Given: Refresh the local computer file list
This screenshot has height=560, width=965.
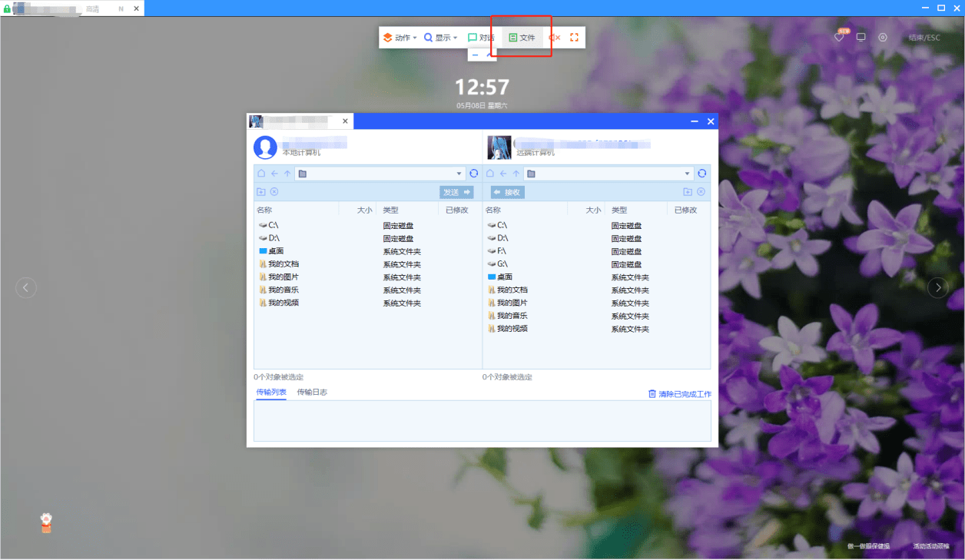Looking at the screenshot, I should point(474,174).
